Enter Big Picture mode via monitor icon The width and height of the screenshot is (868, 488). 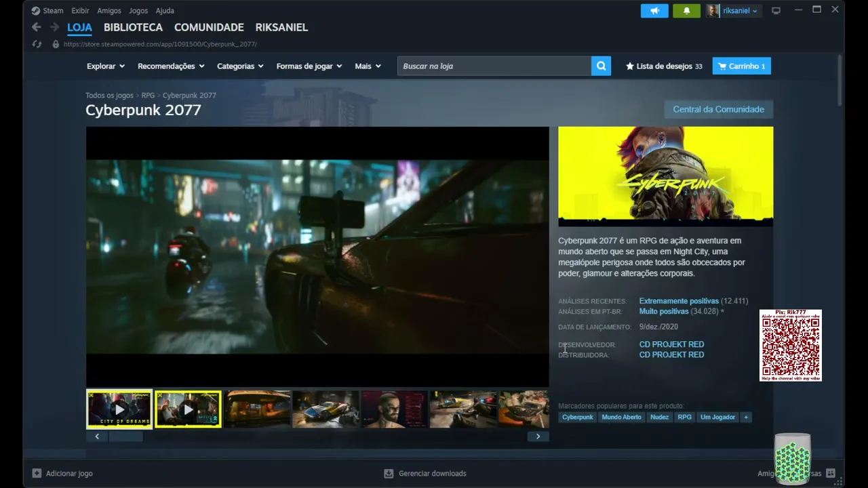pos(776,10)
